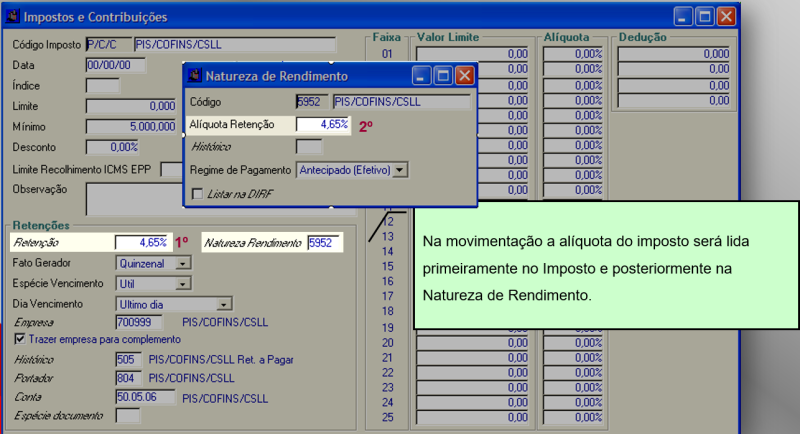Maximize the Natureza de Rendimento window
This screenshot has height=434, width=800.
pos(443,76)
